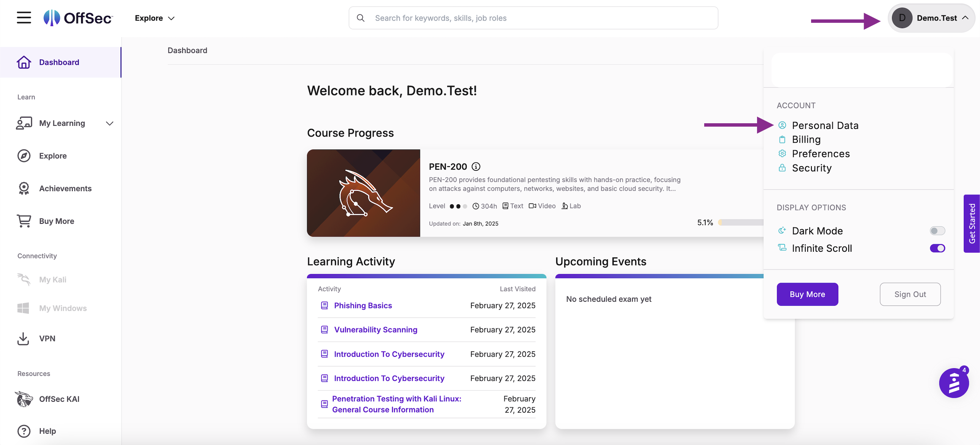Click the Security lock icon
This screenshot has height=445, width=980.
click(x=782, y=168)
